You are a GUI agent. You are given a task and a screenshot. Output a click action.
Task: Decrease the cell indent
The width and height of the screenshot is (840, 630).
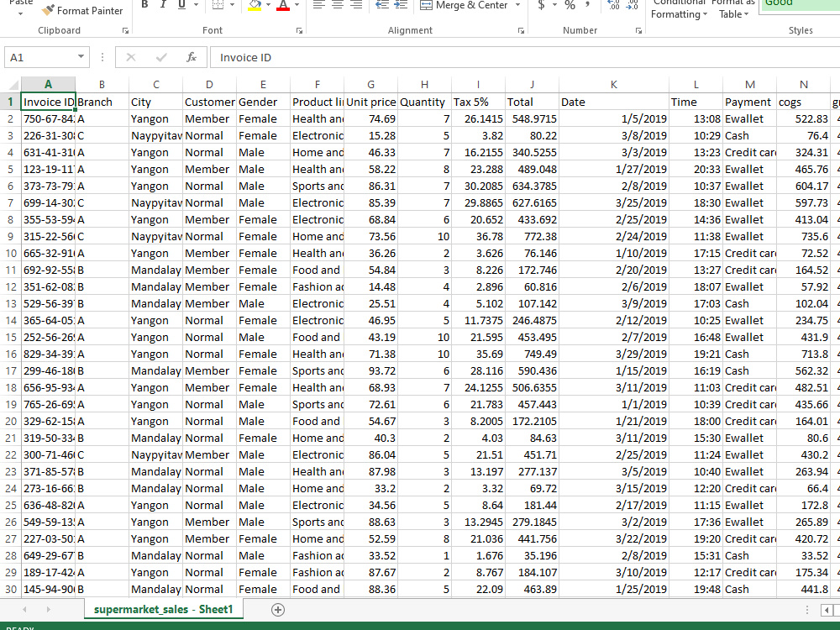(382, 5)
